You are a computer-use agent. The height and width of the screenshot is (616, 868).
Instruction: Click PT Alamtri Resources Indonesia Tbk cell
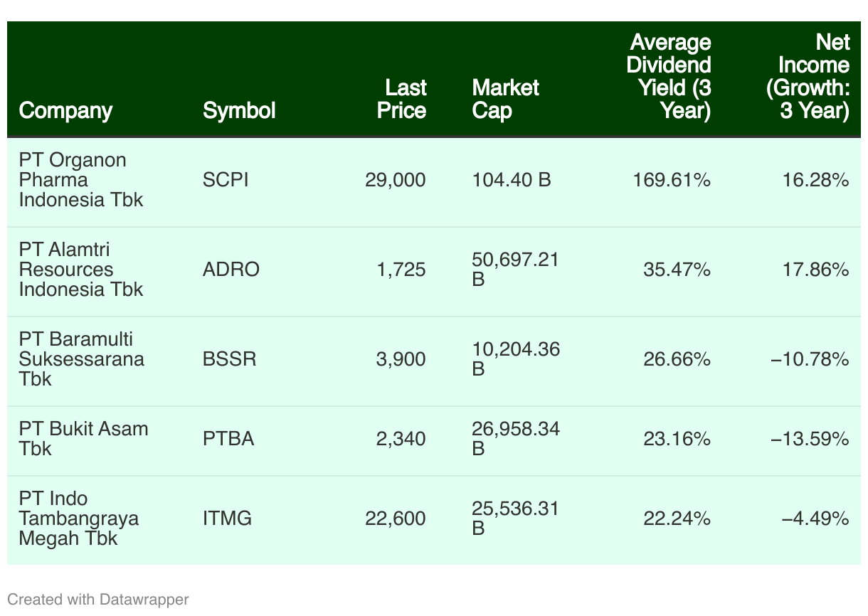click(80, 270)
